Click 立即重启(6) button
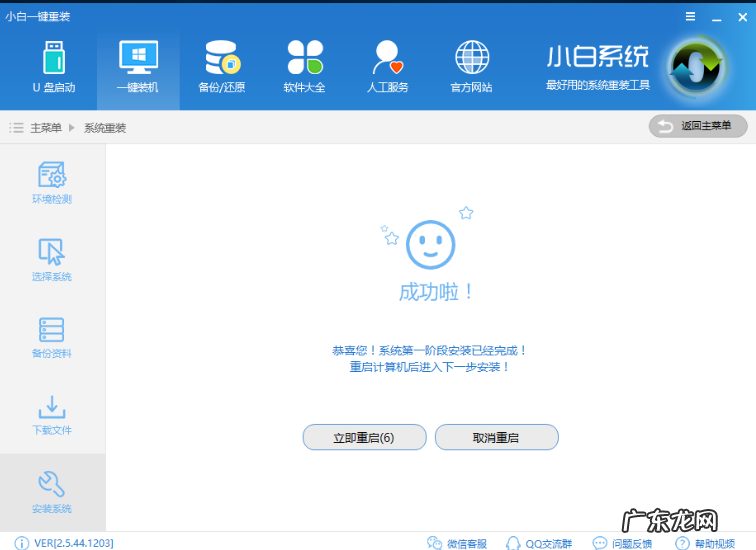Viewport: 756px width, 550px height. point(364,437)
